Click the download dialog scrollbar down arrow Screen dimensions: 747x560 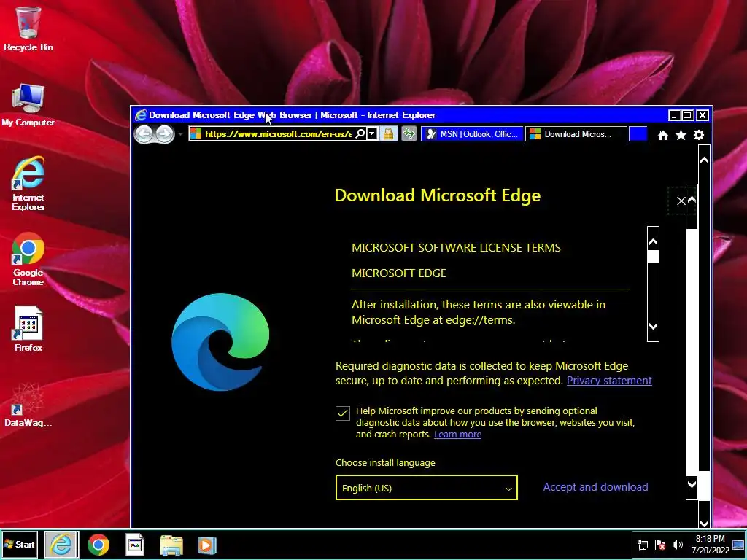(x=692, y=485)
